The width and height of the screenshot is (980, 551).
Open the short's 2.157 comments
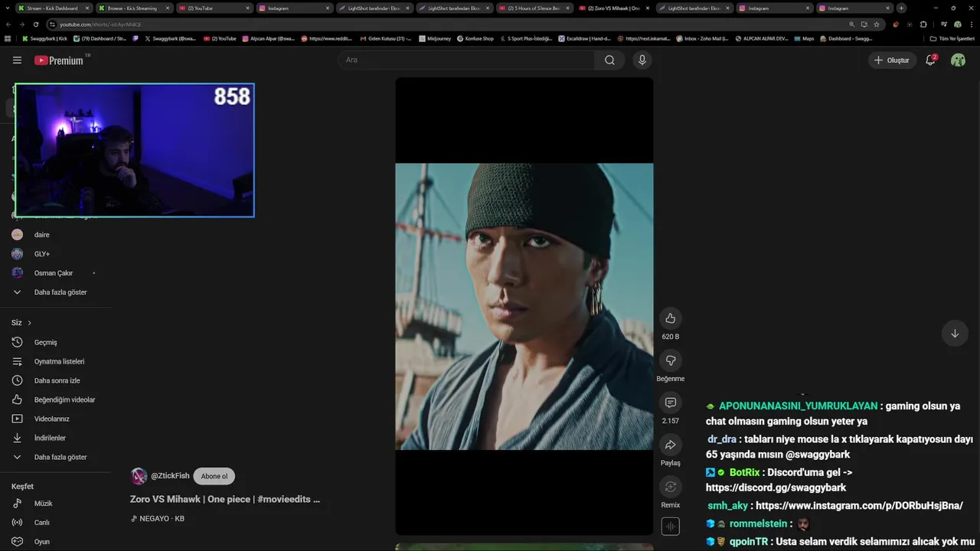[670, 403]
